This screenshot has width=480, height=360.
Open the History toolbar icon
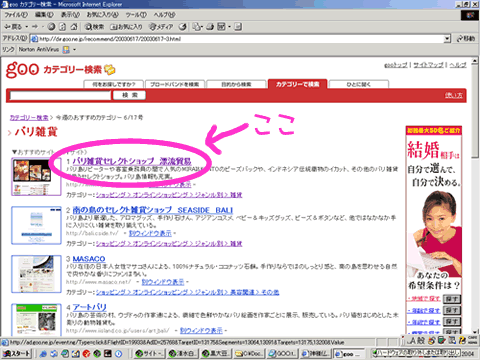pos(183,27)
